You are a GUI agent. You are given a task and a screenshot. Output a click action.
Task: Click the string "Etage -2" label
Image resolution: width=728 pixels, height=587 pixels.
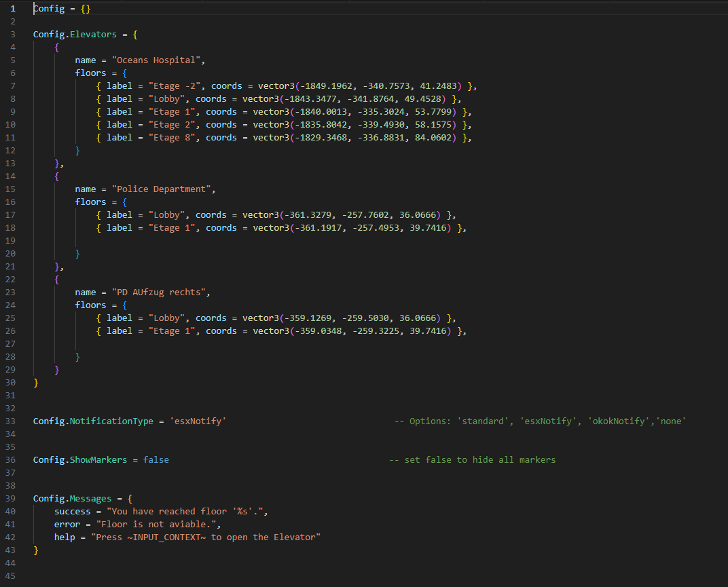(175, 86)
